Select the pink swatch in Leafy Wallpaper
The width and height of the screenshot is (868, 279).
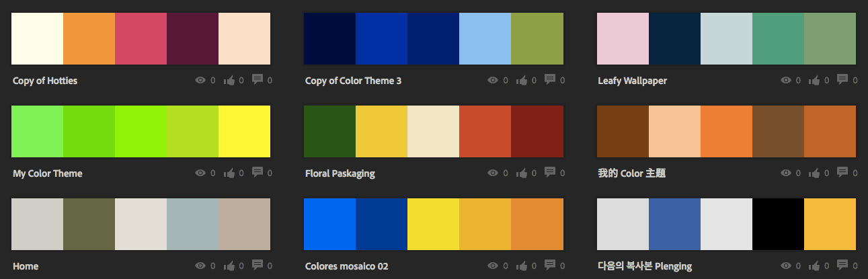(x=623, y=38)
